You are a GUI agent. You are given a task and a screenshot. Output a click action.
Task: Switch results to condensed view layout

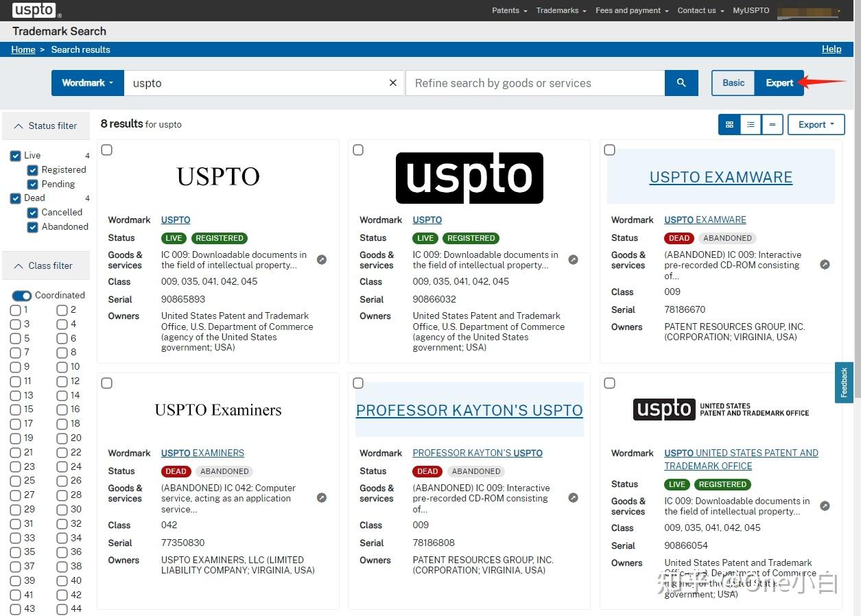click(771, 124)
